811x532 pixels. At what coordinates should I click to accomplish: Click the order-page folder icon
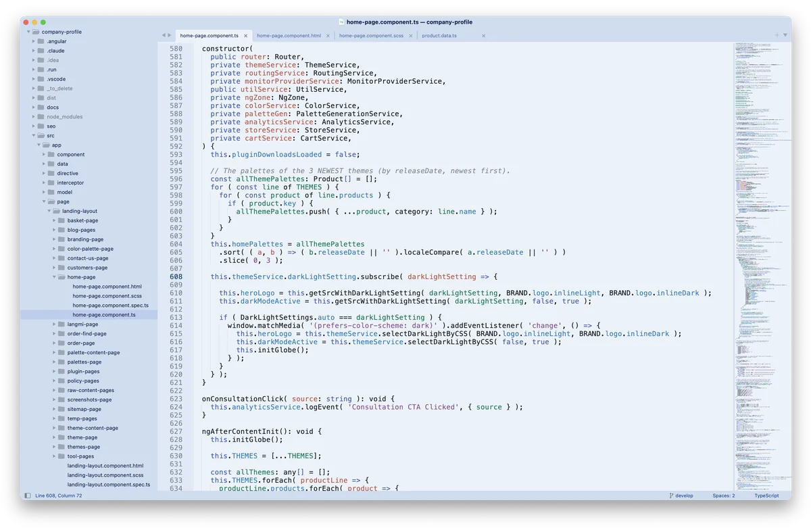coord(62,343)
